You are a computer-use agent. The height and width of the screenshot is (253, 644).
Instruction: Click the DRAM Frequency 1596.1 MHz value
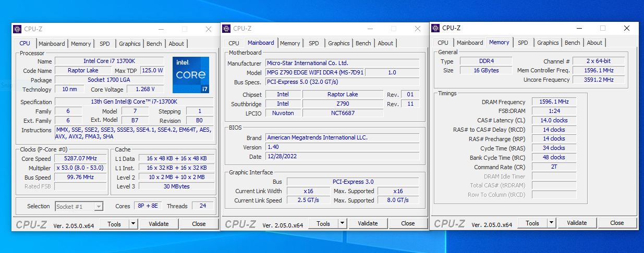point(554,102)
